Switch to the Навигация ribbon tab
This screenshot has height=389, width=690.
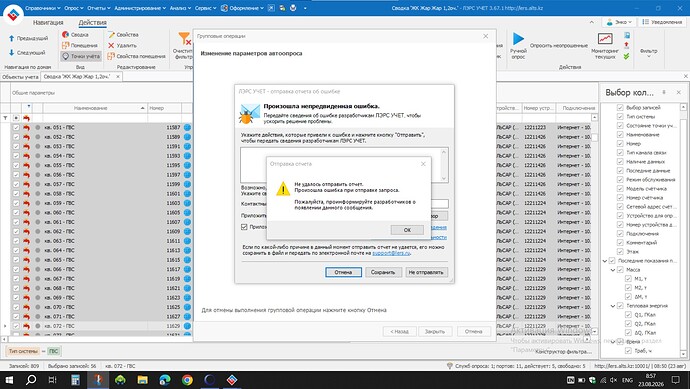48,22
